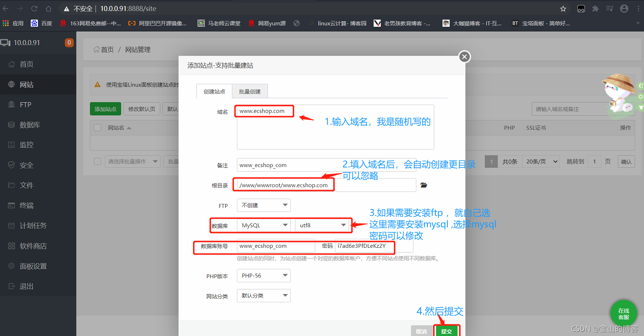Open the 终端 sidebar item
Image resolution: width=644 pixels, height=336 pixels.
click(x=26, y=205)
